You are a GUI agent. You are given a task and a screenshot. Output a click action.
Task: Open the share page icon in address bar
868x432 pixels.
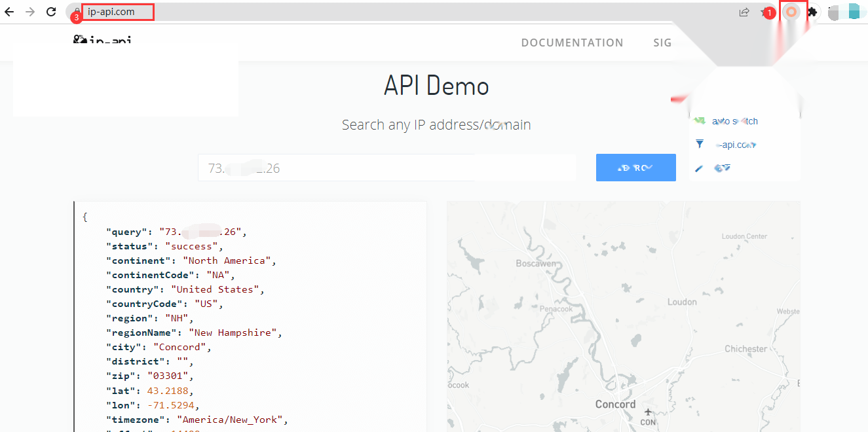[744, 12]
